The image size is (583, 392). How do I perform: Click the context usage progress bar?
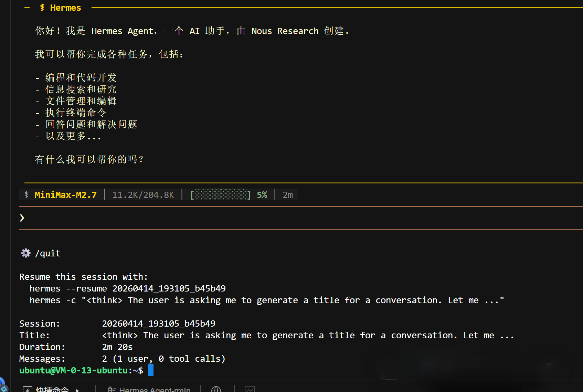point(220,195)
